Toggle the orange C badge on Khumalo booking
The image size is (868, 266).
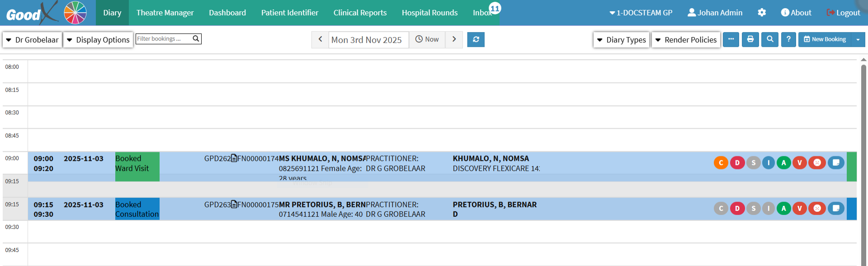[721, 163]
